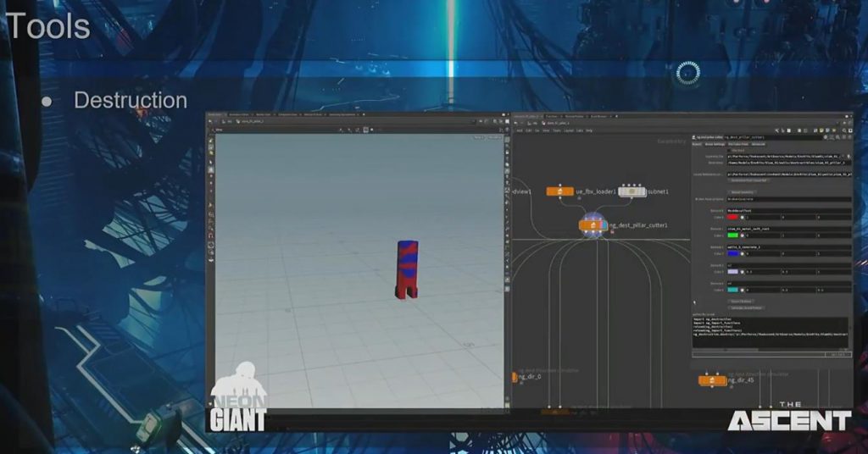This screenshot has height=454, width=868.
Task: Open the lavender color swatch
Action: [733, 272]
